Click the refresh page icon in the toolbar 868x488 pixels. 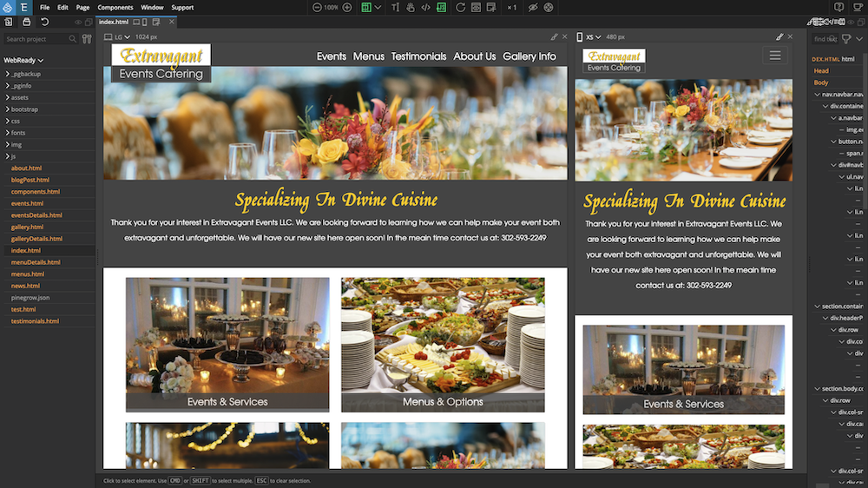460,7
